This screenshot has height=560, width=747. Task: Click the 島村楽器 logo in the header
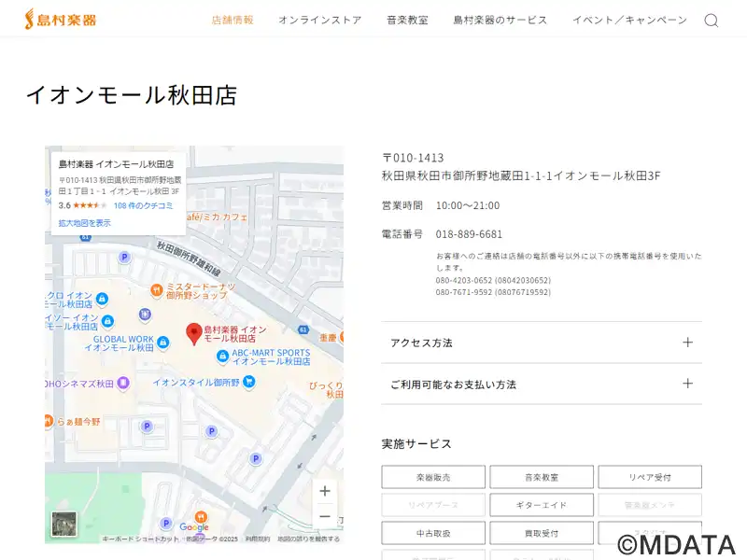coord(61,20)
